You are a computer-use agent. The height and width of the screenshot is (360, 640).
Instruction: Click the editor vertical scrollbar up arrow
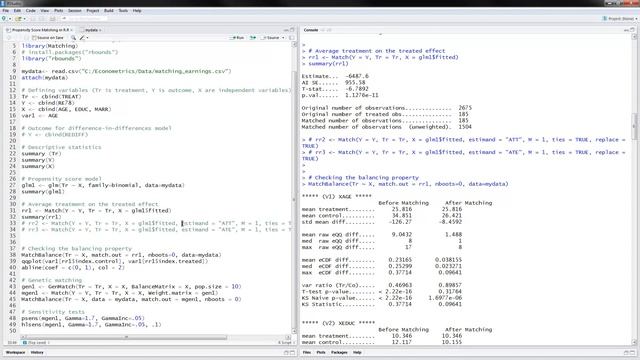[294, 44]
